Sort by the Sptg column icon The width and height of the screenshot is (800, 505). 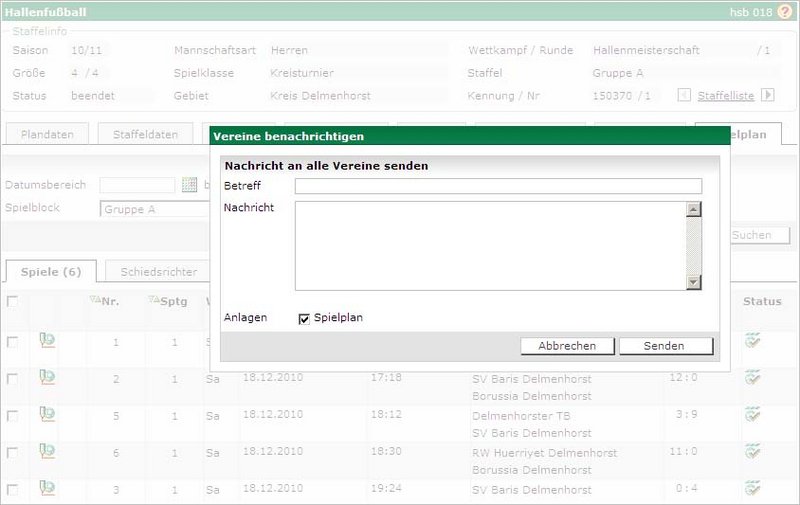(x=153, y=300)
